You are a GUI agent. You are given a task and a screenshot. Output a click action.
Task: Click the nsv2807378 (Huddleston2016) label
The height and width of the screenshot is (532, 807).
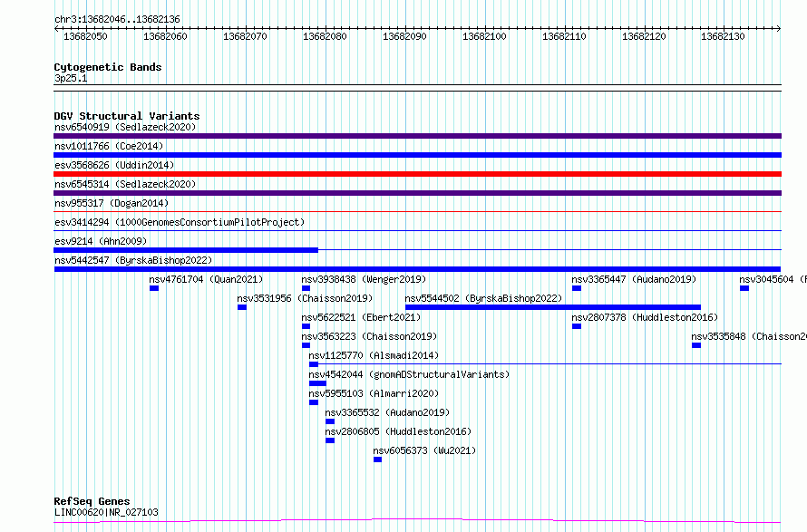[645, 317]
